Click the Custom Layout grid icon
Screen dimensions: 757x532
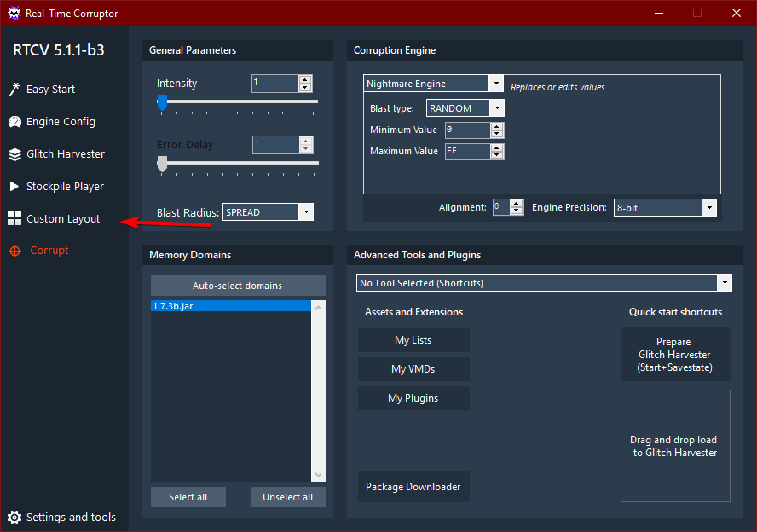14,219
